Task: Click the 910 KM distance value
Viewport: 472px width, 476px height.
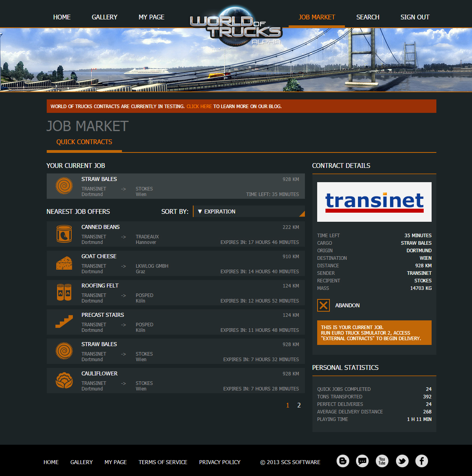Action: point(291,257)
